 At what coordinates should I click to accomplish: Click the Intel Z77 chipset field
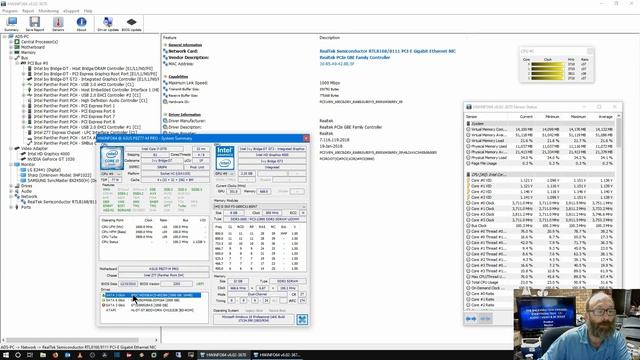pos(164,276)
